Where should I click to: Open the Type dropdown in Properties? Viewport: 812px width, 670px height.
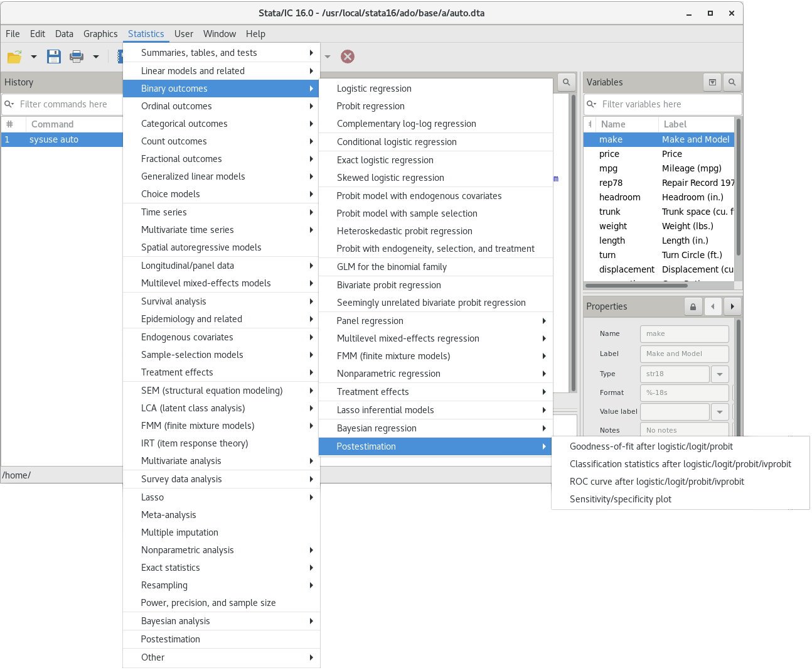[720, 374]
